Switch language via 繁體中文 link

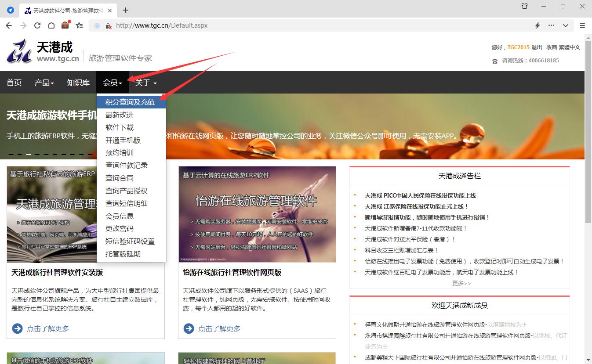570,47
